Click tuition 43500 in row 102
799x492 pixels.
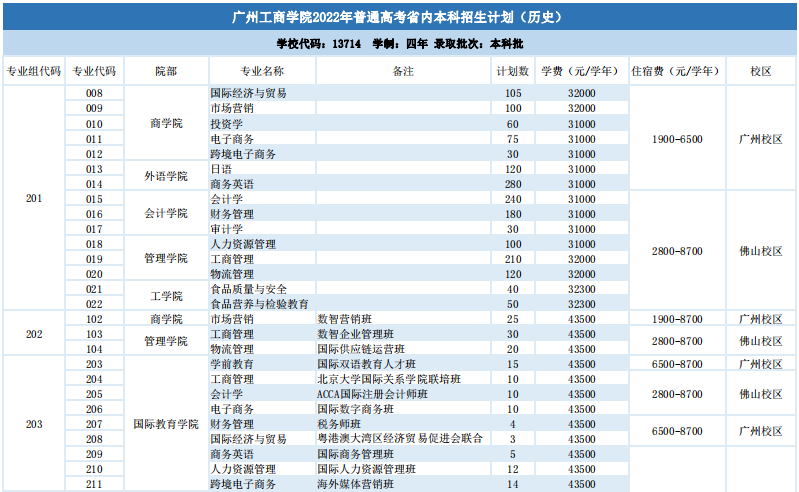pos(581,319)
